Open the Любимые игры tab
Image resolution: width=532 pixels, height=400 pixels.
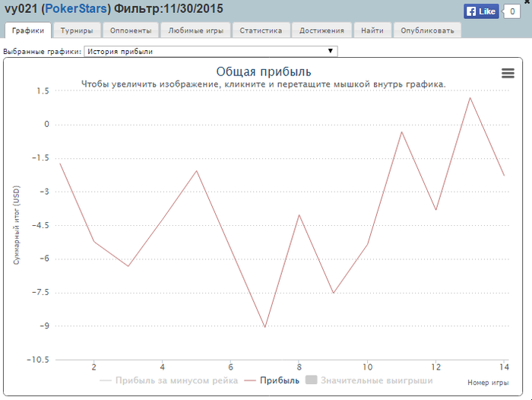coord(196,30)
